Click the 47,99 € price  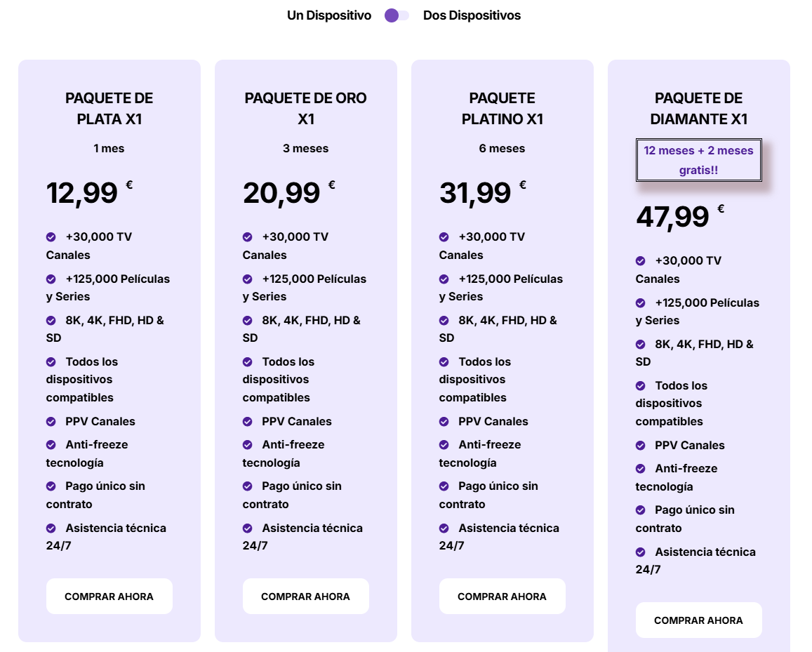[674, 216]
